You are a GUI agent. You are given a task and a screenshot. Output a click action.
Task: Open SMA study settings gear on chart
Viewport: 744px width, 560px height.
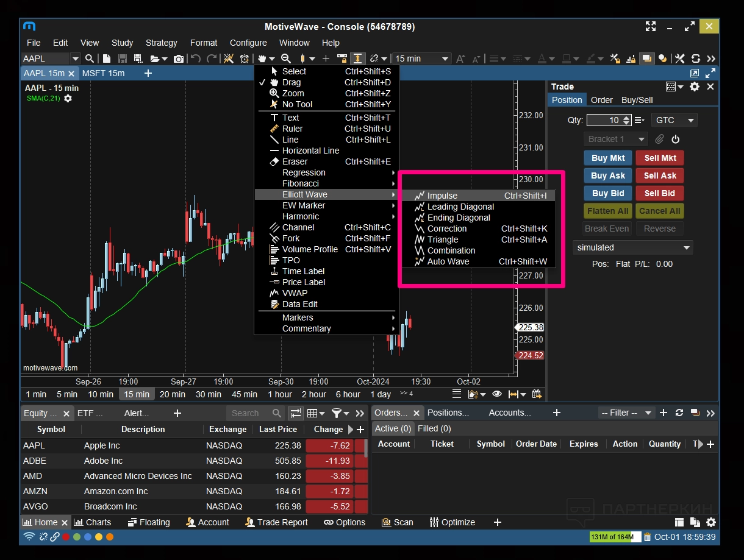click(68, 98)
